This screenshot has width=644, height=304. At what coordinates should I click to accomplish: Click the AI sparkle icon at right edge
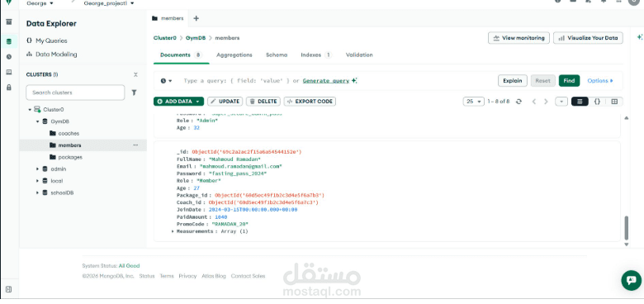tap(640, 37)
